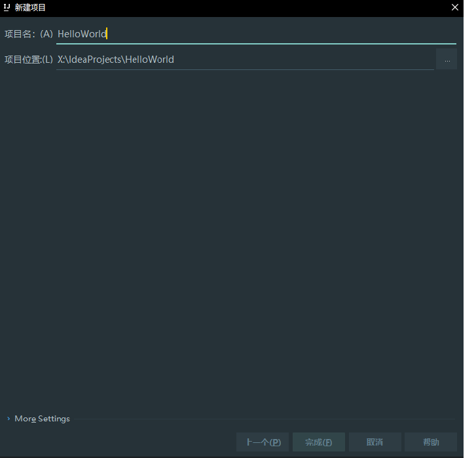Go back with the 上一个(P) button
The width and height of the screenshot is (476, 458).
pos(263,442)
